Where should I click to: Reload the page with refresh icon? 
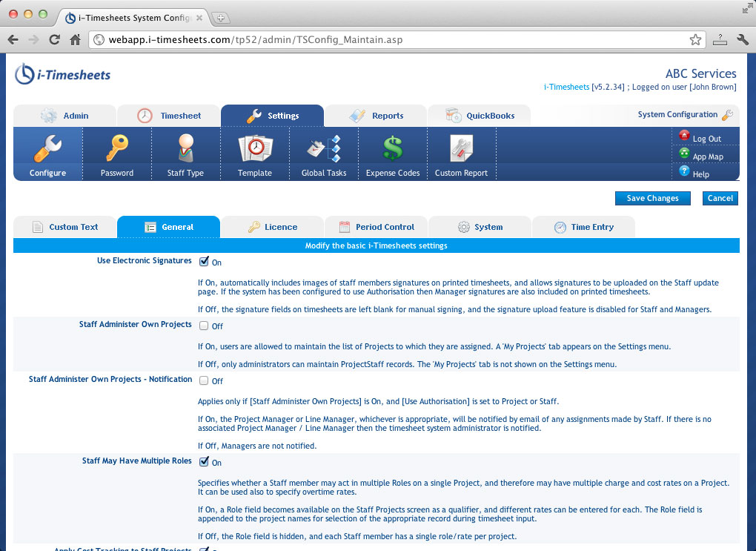tap(55, 39)
